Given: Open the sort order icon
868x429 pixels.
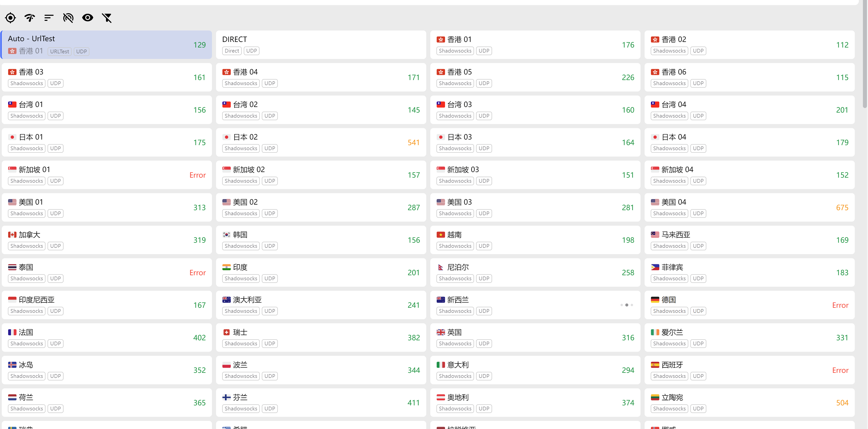Looking at the screenshot, I should [49, 18].
